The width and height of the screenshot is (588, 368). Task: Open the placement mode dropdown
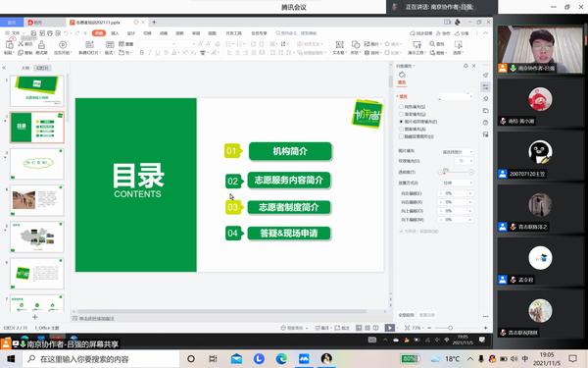click(x=458, y=183)
